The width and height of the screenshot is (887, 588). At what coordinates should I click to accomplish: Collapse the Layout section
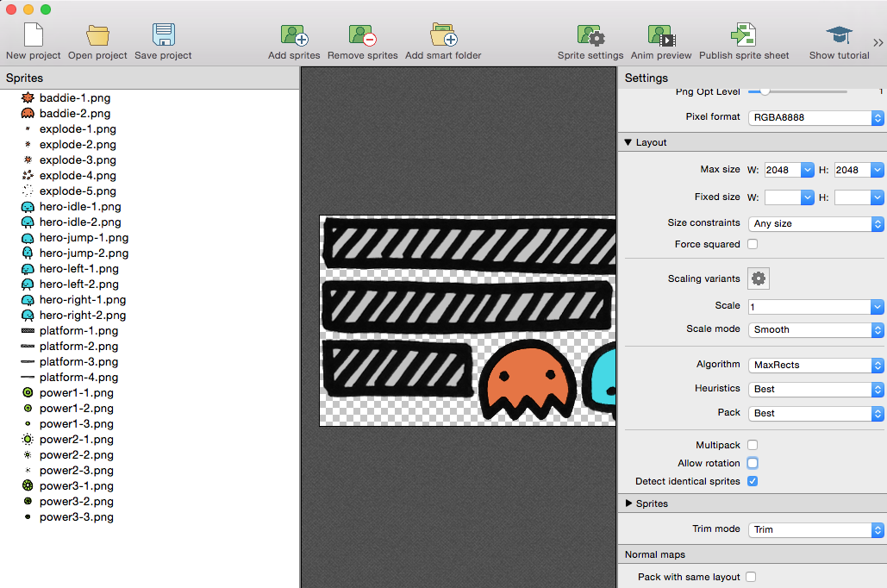[628, 142]
